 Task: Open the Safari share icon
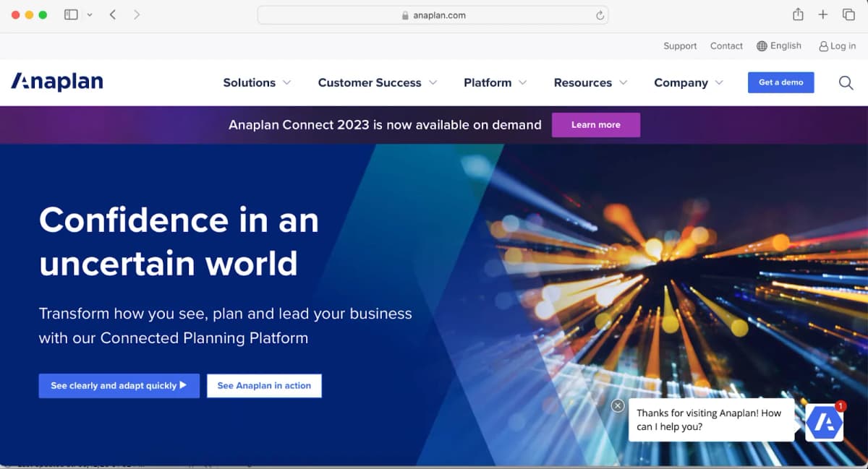click(x=798, y=14)
